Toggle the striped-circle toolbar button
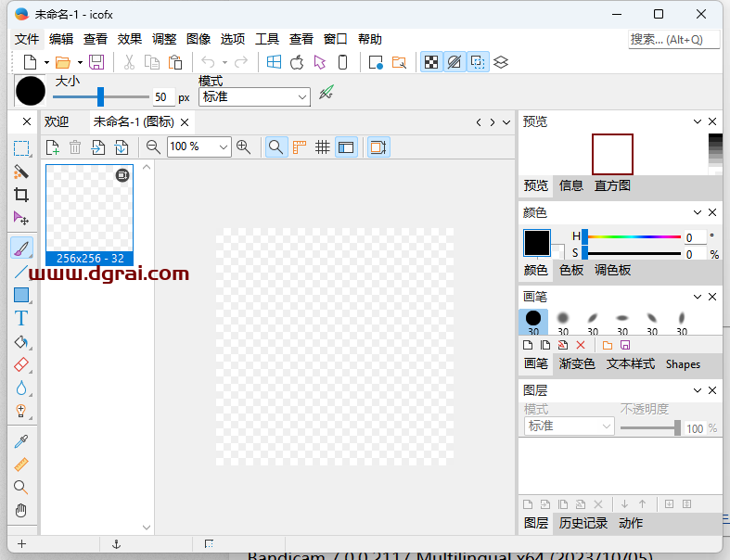This screenshot has height=560, width=730. [x=455, y=62]
